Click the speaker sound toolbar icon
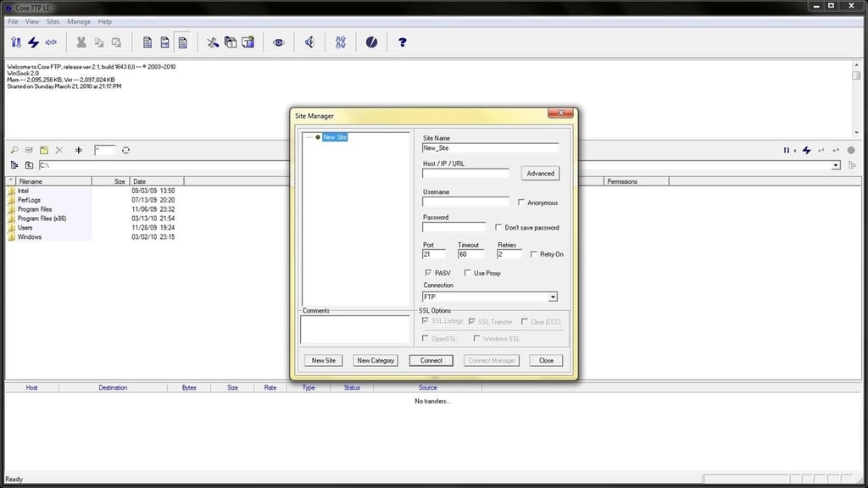This screenshot has height=488, width=868. (309, 42)
